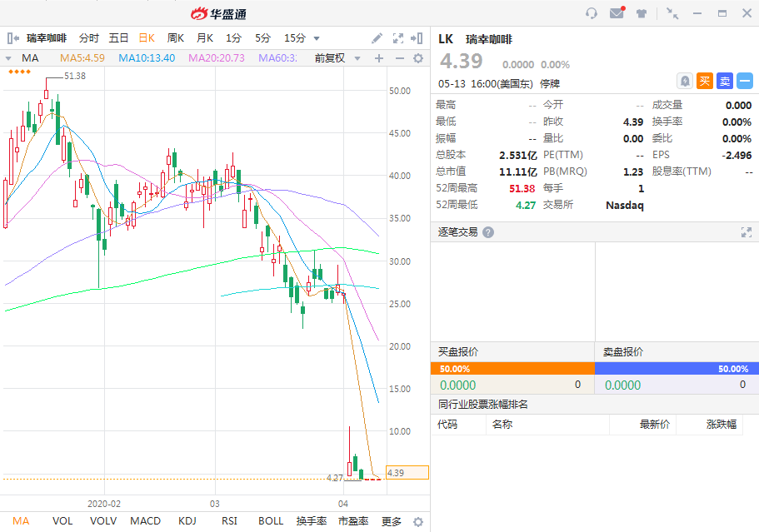The width and height of the screenshot is (759, 532).
Task: Expand more time periods dropdown after 15分
Action: coord(317,38)
